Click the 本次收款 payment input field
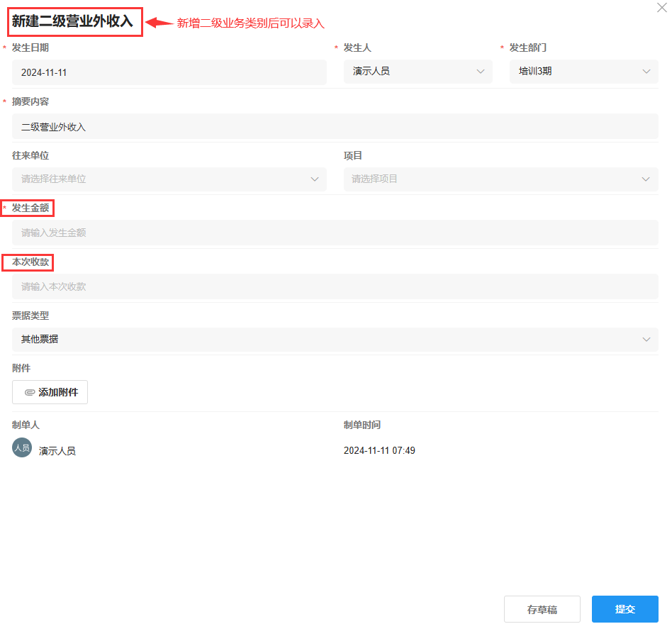 point(335,286)
